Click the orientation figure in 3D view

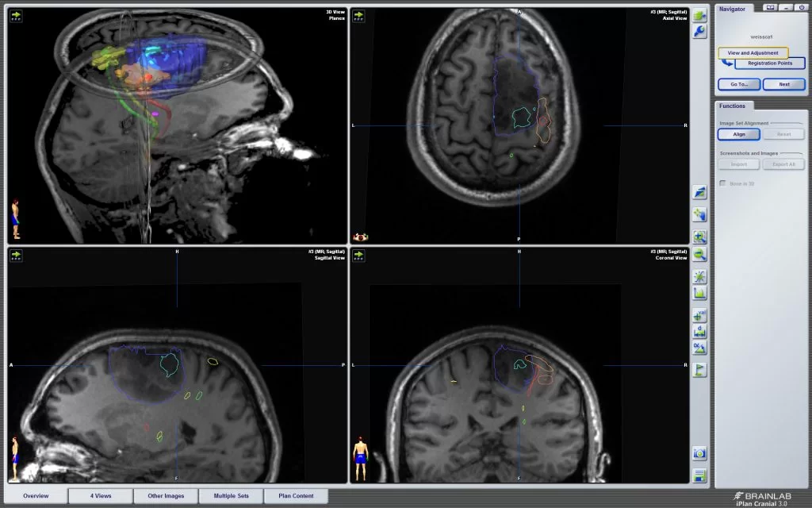[15, 217]
